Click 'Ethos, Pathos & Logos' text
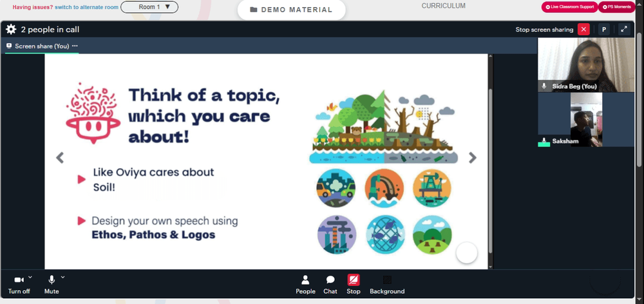The width and height of the screenshot is (644, 304). point(153,235)
